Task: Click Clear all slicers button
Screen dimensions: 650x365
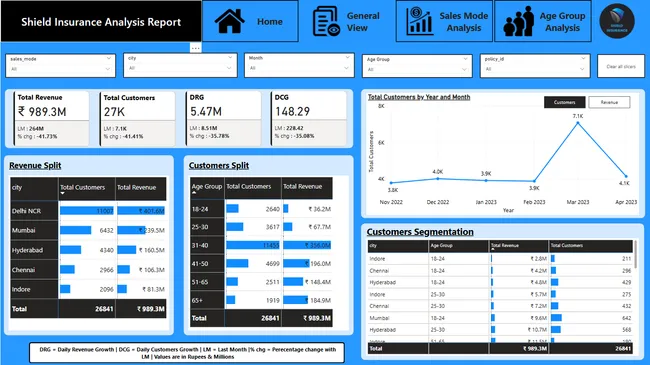Action: [621, 66]
